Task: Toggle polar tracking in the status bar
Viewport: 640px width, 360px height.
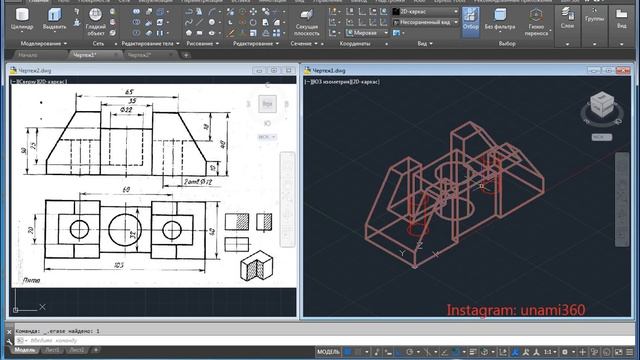Action: [409, 352]
